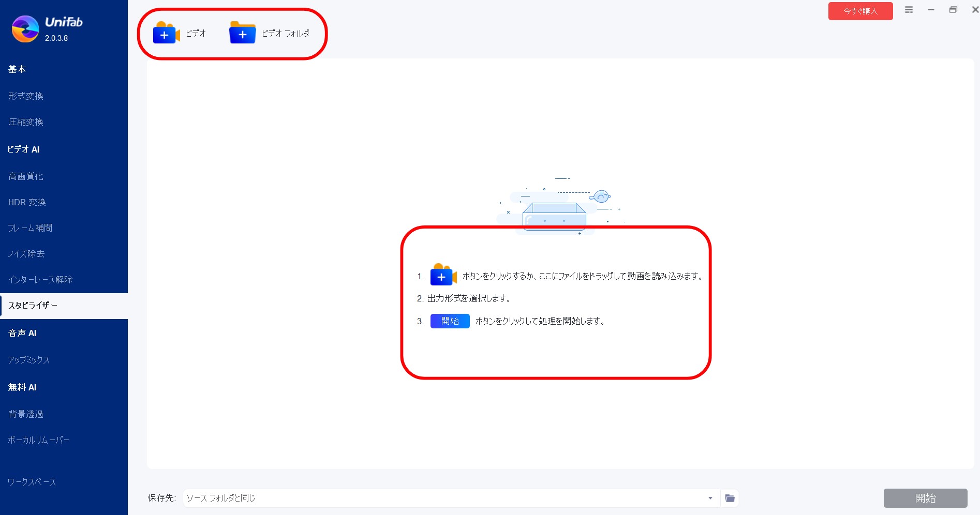Screen dimensions: 980x515
Task: Click the blue 開始 button in step 3
Action: [x=450, y=321]
